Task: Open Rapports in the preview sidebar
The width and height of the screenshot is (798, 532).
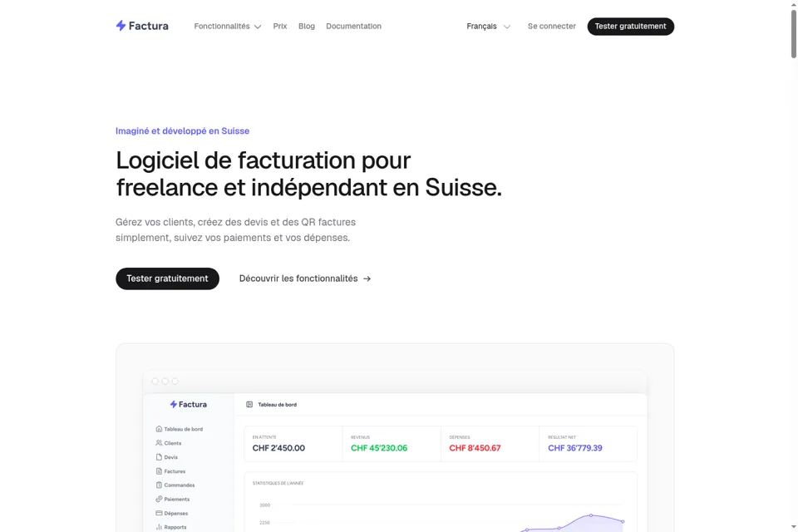Action: [x=171, y=527]
